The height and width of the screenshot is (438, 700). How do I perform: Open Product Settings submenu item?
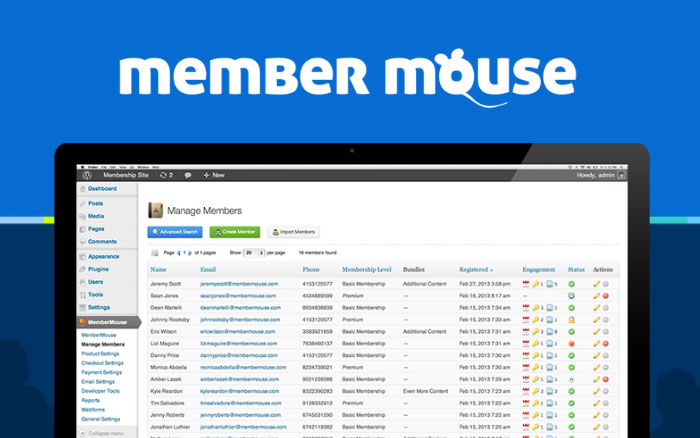click(x=100, y=354)
